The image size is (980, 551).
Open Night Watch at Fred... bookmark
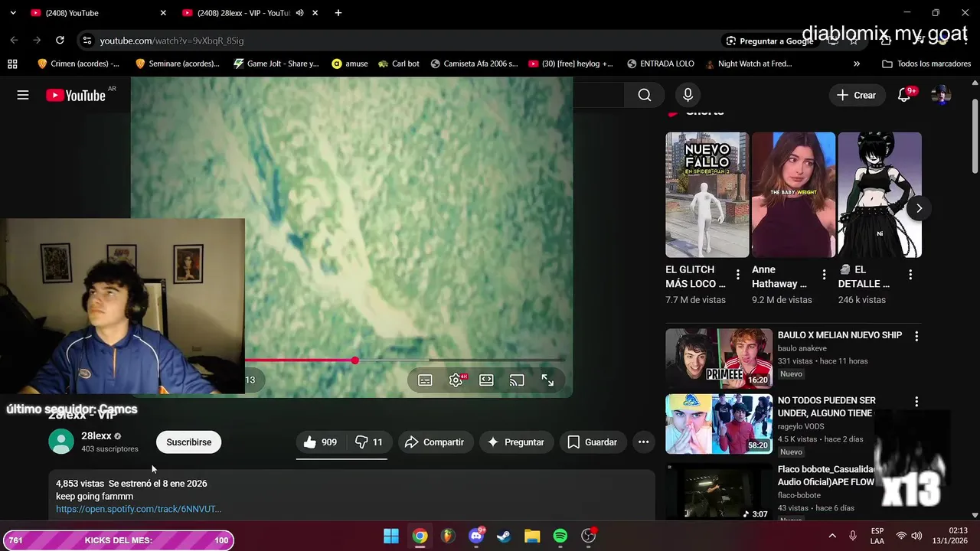[x=750, y=64]
